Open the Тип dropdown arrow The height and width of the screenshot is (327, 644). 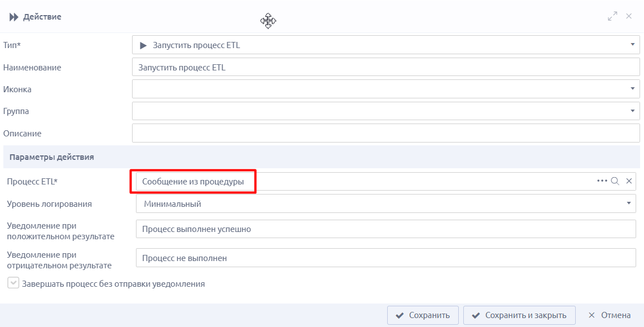tap(632, 45)
